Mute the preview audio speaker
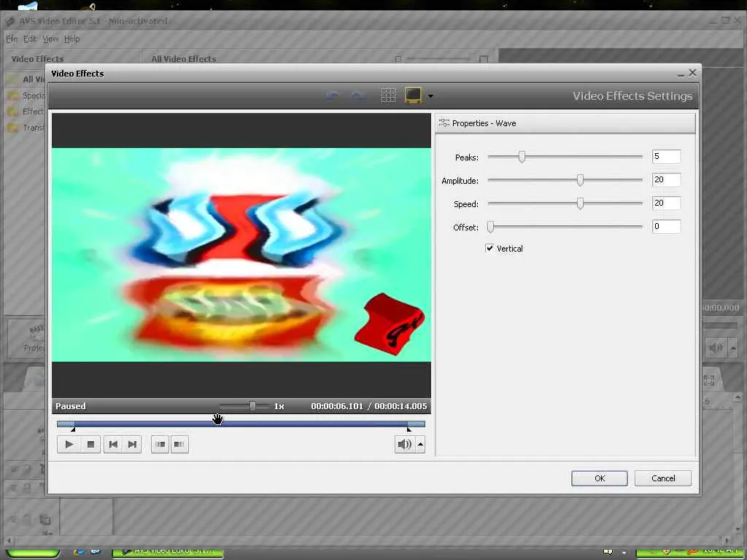Viewport: 747px width, 560px height. tap(404, 444)
